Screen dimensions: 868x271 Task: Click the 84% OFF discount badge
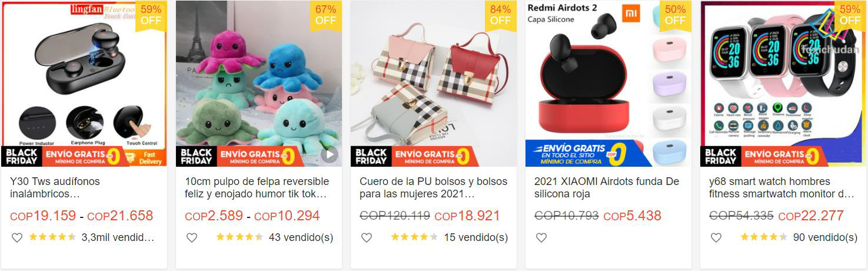click(x=500, y=15)
